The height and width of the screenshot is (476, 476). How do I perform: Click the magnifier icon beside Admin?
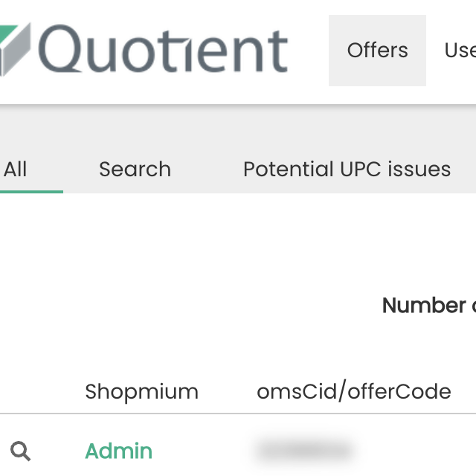click(20, 451)
